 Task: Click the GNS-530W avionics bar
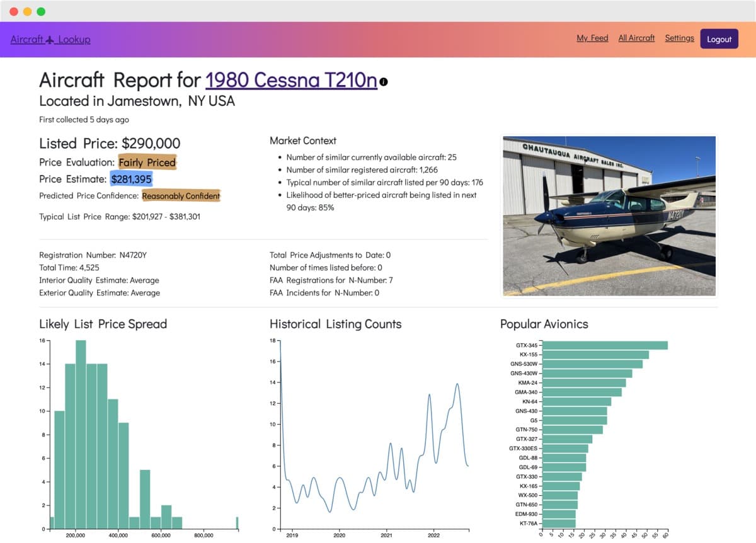(592, 364)
